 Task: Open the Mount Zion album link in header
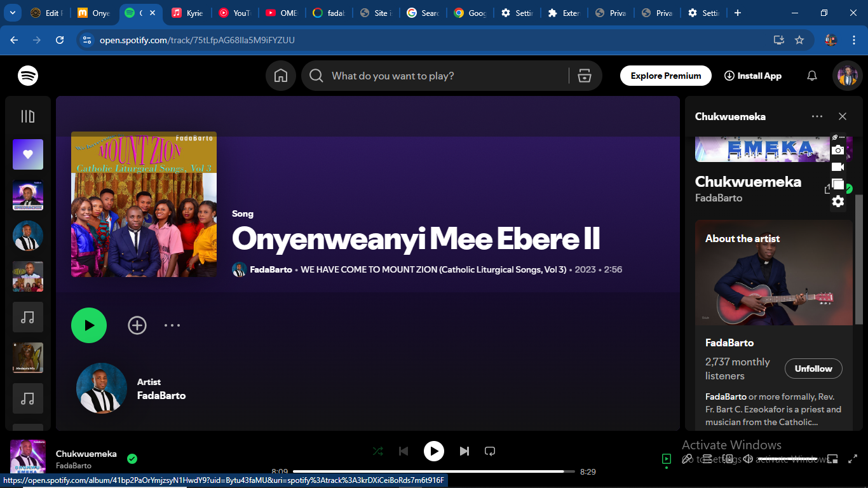(433, 269)
